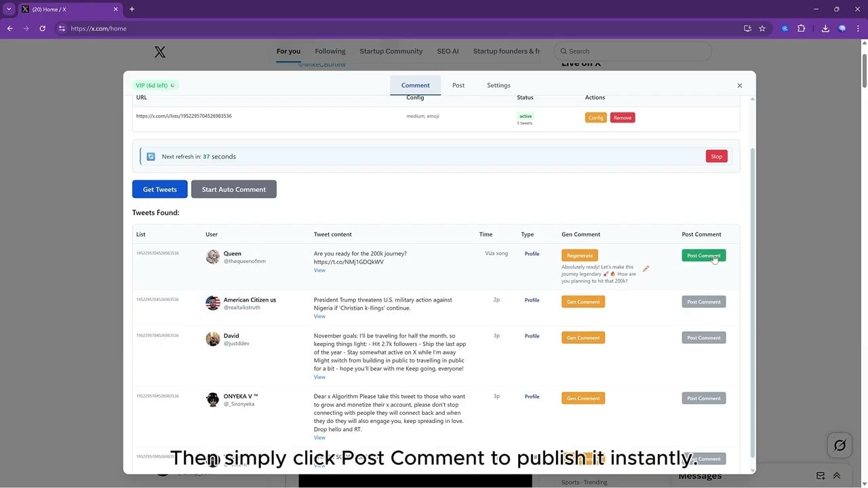View the President Trump tweet
Screen dimensions: 868x488
point(319,317)
